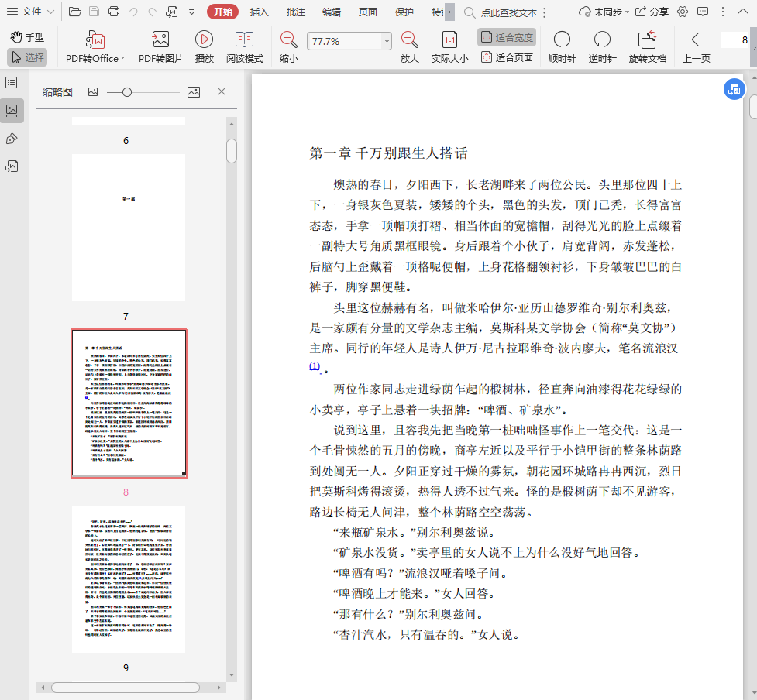
Task: Select page 8 thumbnail
Action: (129, 403)
